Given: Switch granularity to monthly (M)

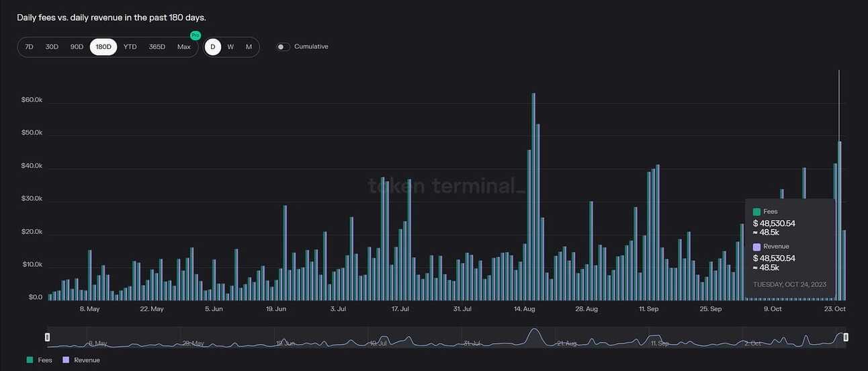Looking at the screenshot, I should [249, 47].
